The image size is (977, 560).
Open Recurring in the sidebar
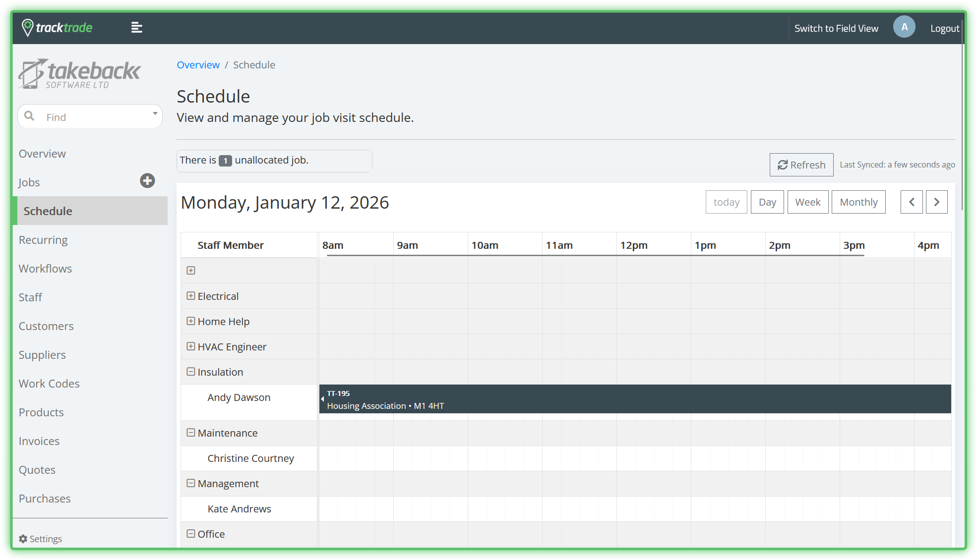coord(43,240)
